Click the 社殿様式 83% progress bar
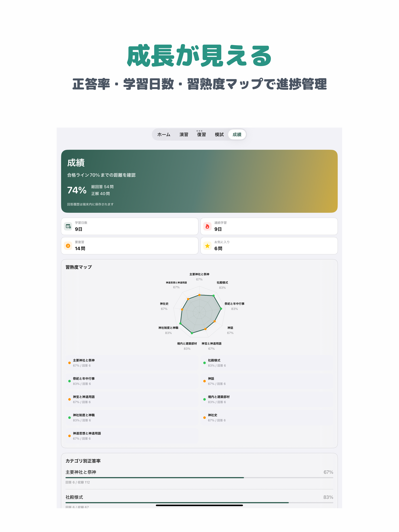 tap(199, 503)
